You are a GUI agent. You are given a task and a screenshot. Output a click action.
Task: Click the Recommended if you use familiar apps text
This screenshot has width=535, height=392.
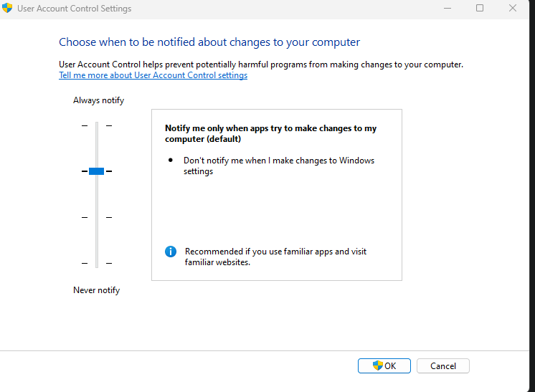(275, 257)
